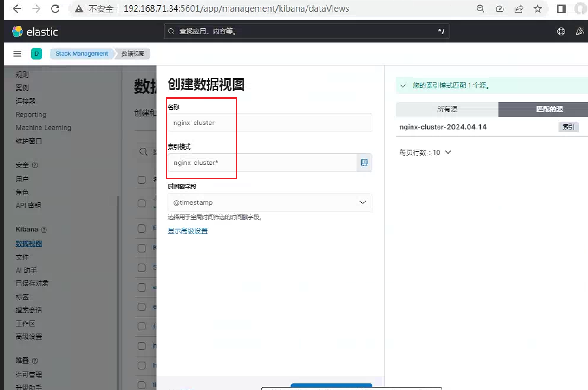
Task: Focus the 名称 input field
Action: (x=270, y=123)
